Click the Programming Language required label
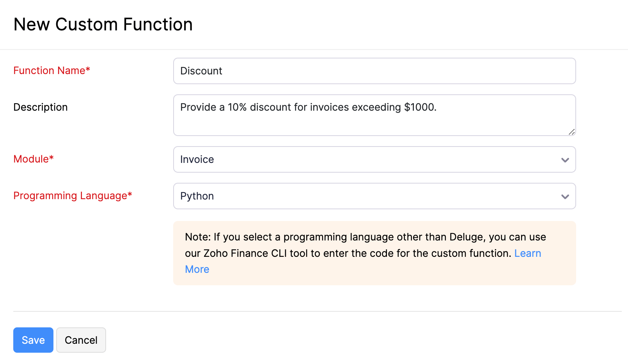 pos(73,196)
